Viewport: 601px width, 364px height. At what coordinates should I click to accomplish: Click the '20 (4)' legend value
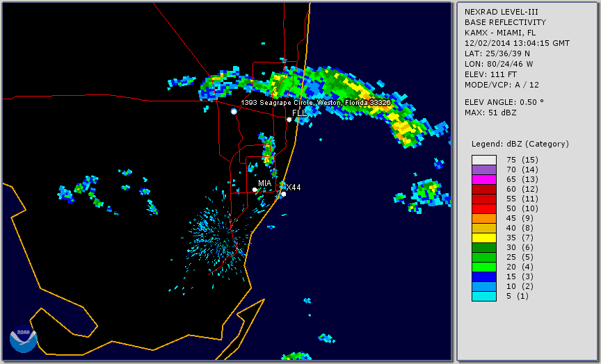[x=520, y=267]
